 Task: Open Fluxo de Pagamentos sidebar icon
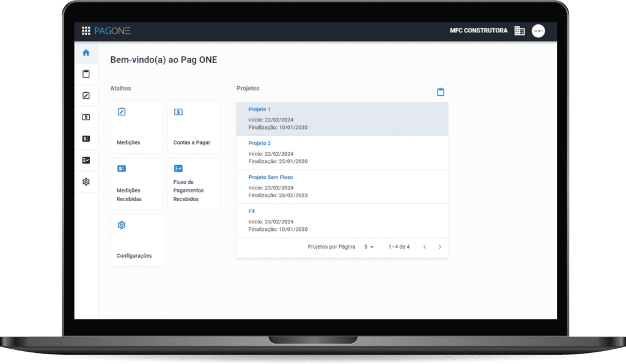tap(86, 160)
